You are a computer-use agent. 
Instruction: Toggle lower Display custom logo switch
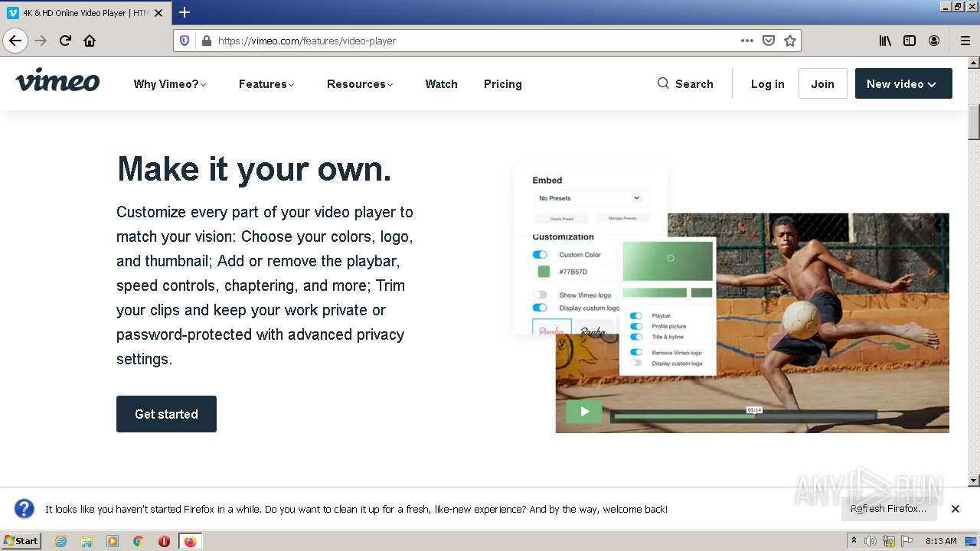pos(635,364)
